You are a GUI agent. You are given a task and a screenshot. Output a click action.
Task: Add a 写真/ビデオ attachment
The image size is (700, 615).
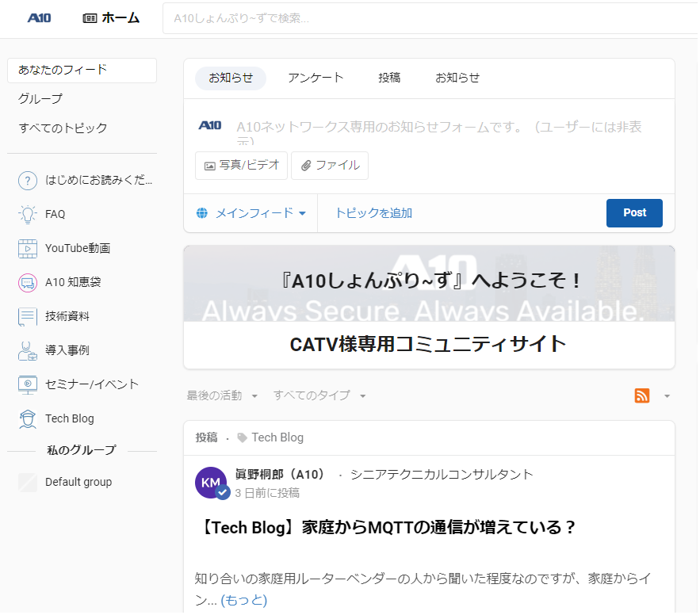[242, 166]
